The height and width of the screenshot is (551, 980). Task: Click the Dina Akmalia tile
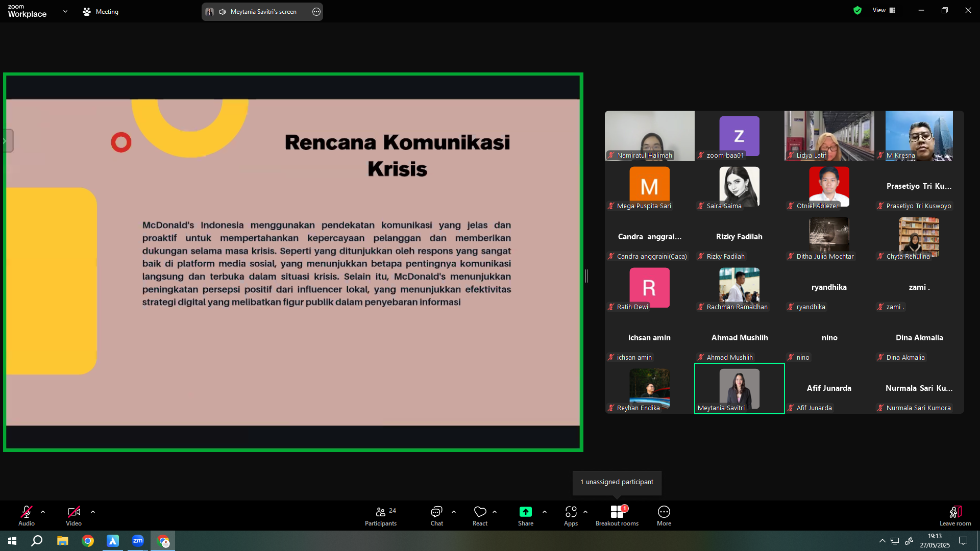pos(919,338)
